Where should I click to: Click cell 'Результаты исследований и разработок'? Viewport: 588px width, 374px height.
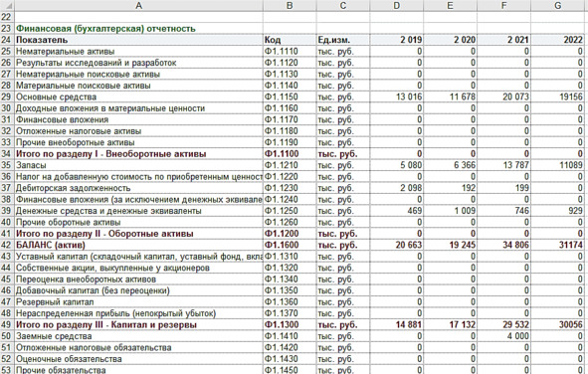(x=138, y=63)
